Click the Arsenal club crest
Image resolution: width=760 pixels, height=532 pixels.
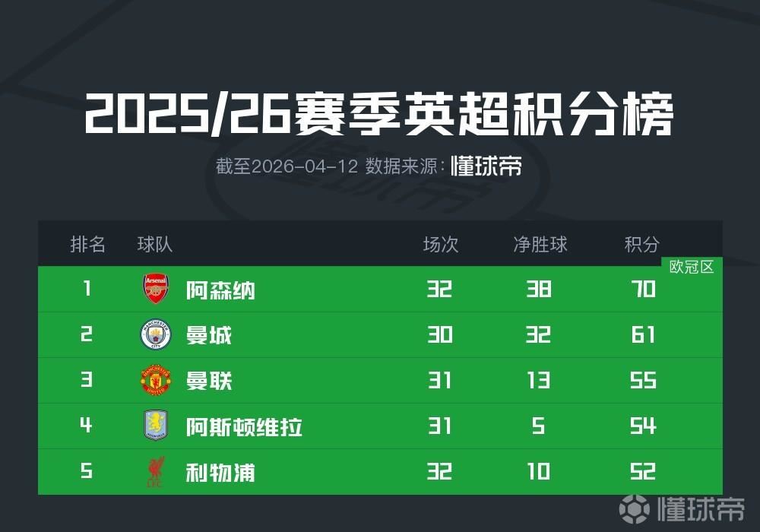[157, 290]
